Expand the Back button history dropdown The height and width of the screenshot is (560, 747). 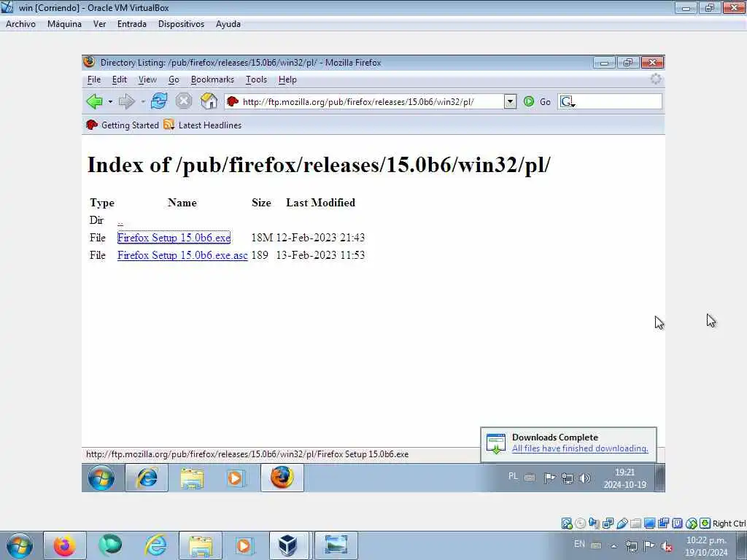(110, 102)
